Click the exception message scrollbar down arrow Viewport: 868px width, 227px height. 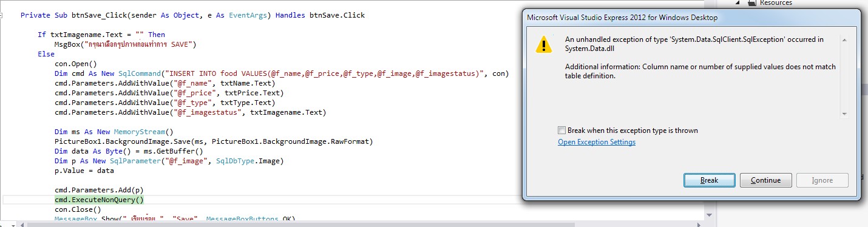pyautogui.click(x=844, y=113)
